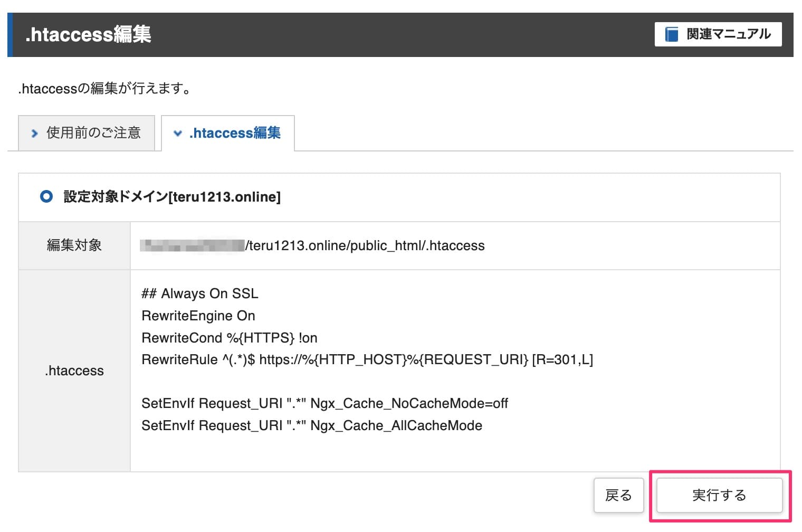Click the arrow icon on 使用前のご注意 tab
The image size is (802, 532).
pos(34,134)
